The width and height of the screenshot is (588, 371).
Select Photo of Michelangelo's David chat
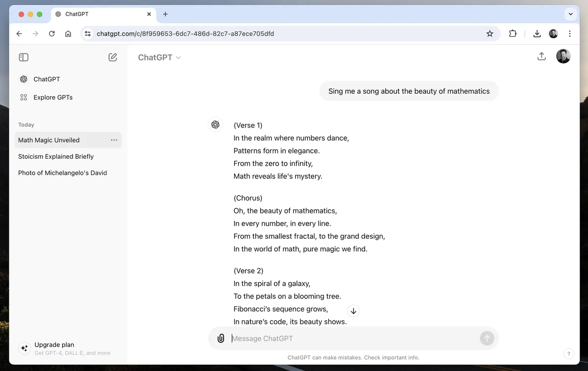(x=63, y=173)
